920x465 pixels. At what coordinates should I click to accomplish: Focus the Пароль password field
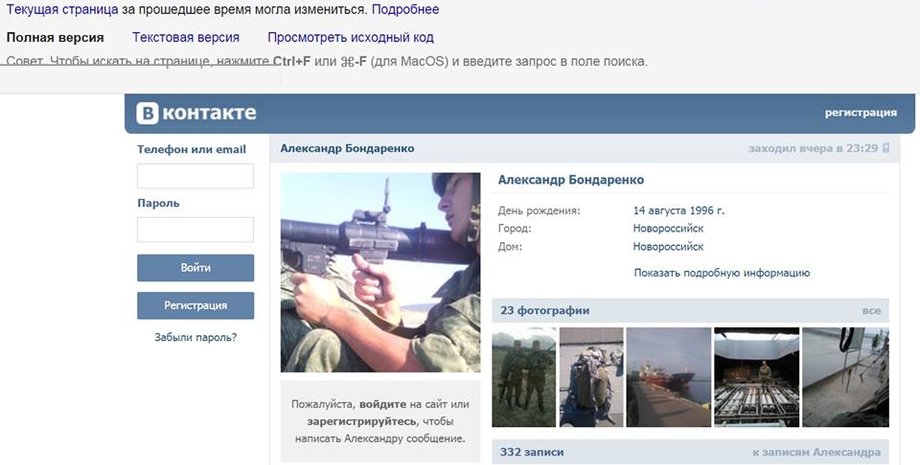(195, 229)
